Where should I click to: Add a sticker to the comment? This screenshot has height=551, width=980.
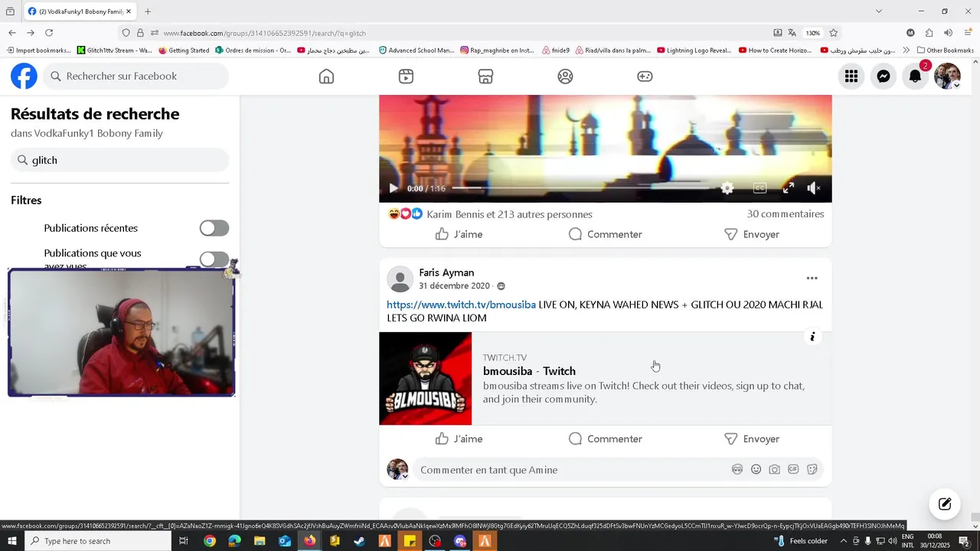click(x=812, y=470)
